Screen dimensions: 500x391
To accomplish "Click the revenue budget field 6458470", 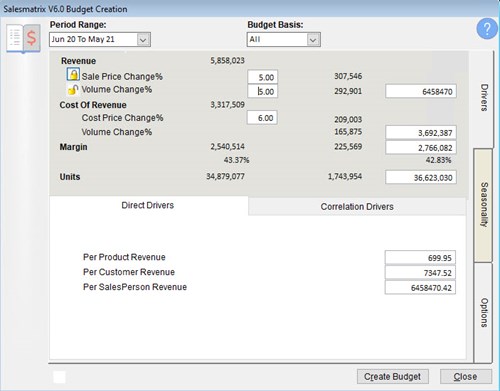I will (421, 91).
